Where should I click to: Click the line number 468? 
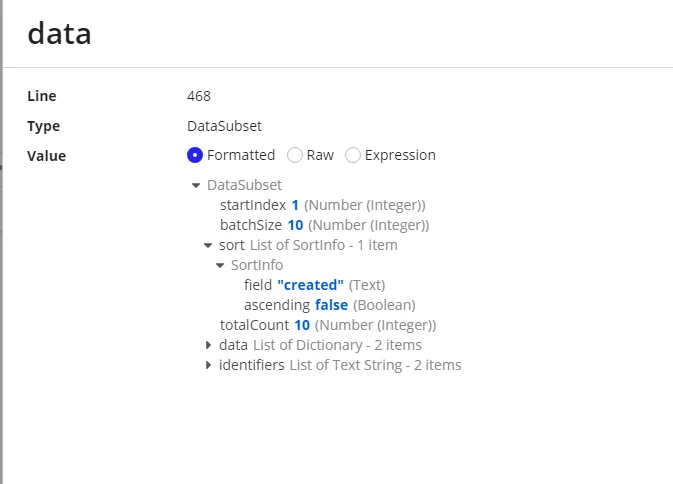(x=199, y=96)
